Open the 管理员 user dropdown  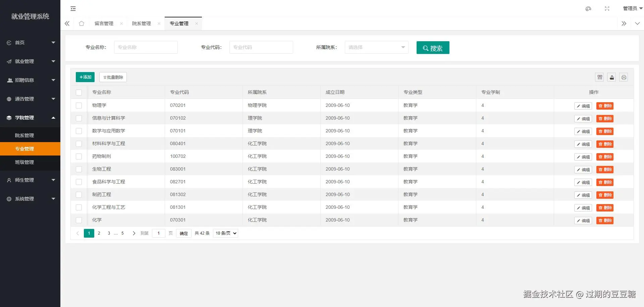coord(633,9)
